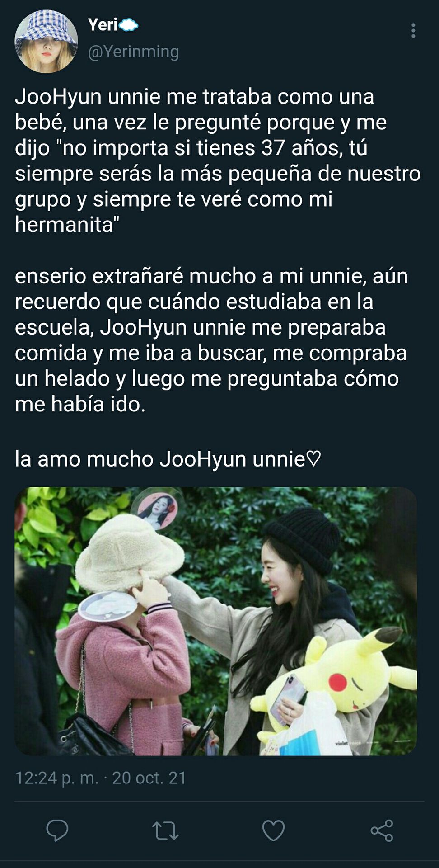
Task: Click the cloud emoji beside Yeri's name
Action: click(x=129, y=25)
